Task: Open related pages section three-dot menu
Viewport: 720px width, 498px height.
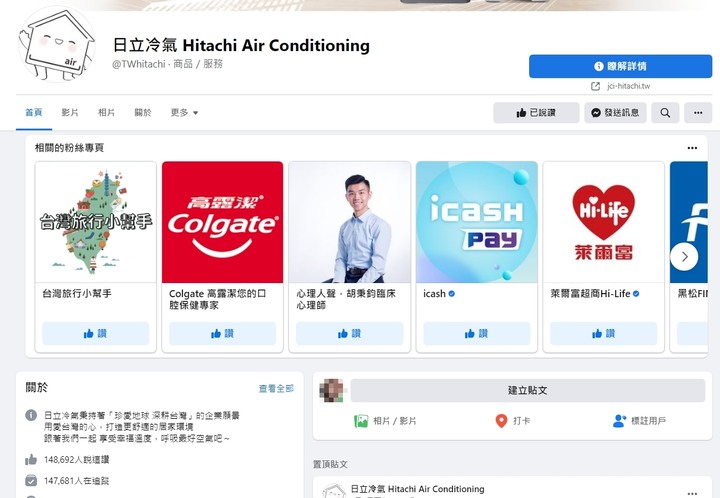Action: click(692, 148)
